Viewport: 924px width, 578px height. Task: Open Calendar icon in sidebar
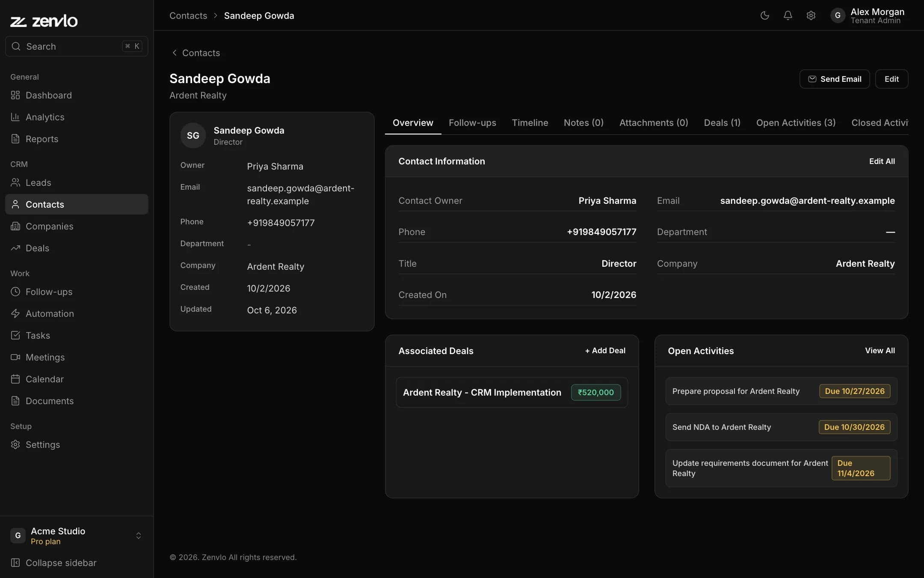[15, 379]
